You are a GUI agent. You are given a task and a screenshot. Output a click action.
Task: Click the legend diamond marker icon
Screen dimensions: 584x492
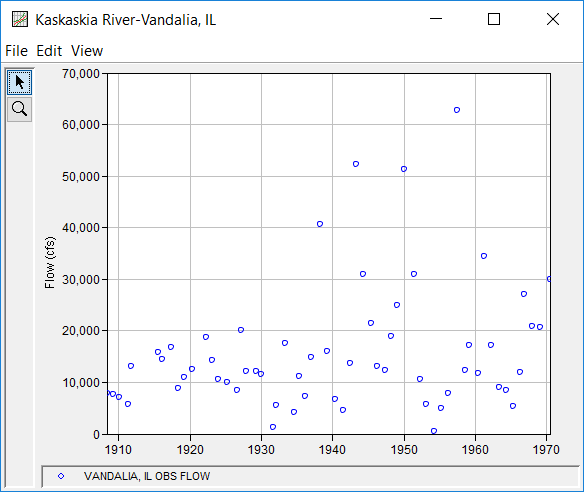(61, 476)
